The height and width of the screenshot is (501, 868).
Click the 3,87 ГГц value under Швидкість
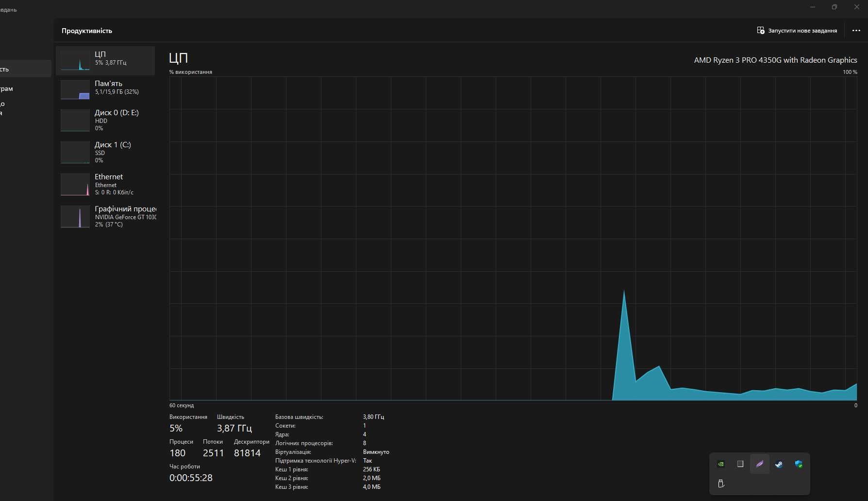coord(234,428)
